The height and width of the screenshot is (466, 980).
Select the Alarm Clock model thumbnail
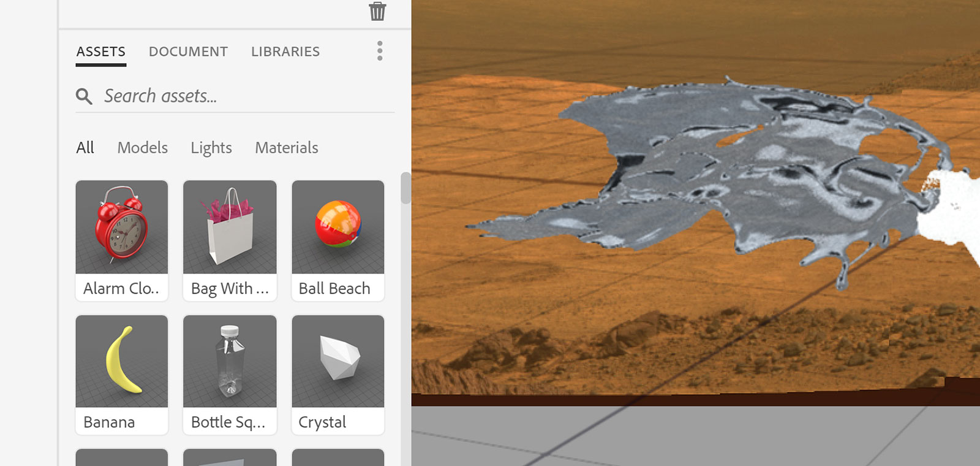(x=122, y=227)
